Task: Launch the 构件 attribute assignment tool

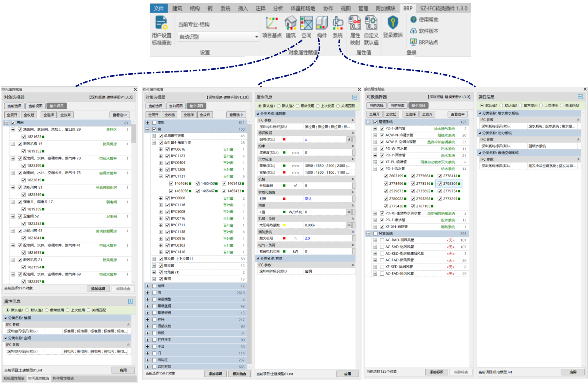Action: (x=322, y=23)
